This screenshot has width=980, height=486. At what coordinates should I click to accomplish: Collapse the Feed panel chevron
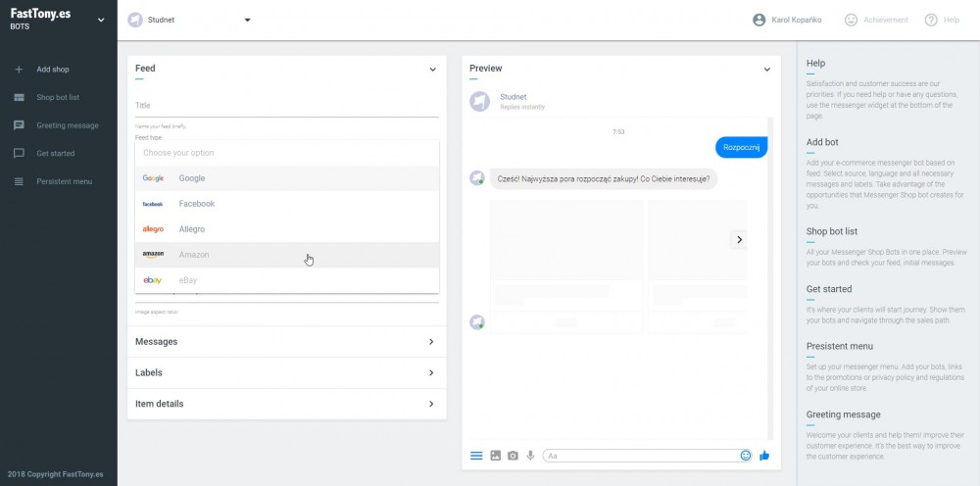432,70
